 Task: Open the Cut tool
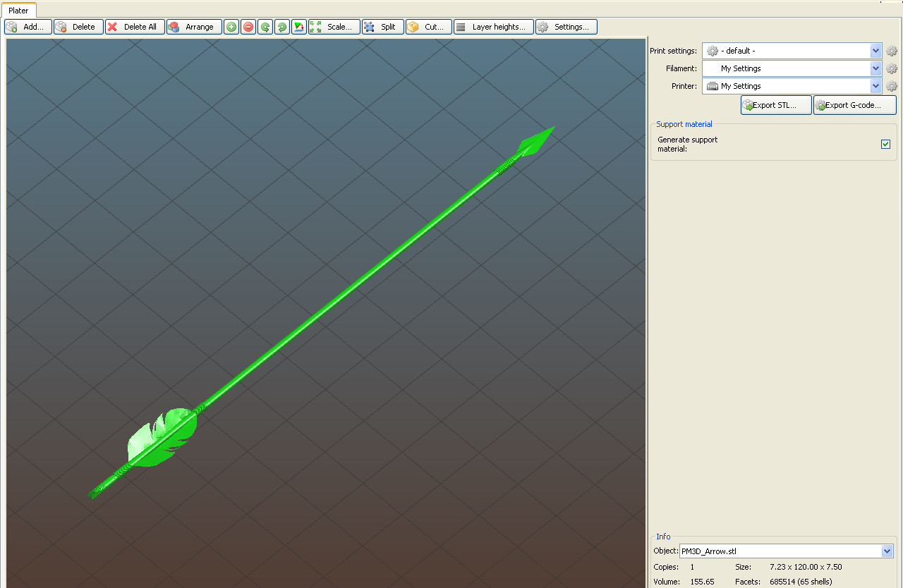point(428,26)
